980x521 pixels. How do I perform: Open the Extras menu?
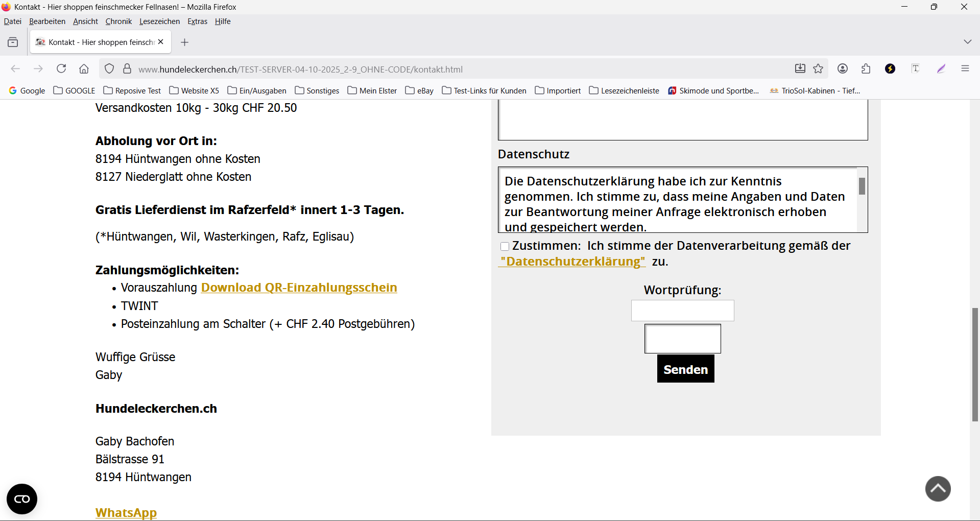(197, 21)
